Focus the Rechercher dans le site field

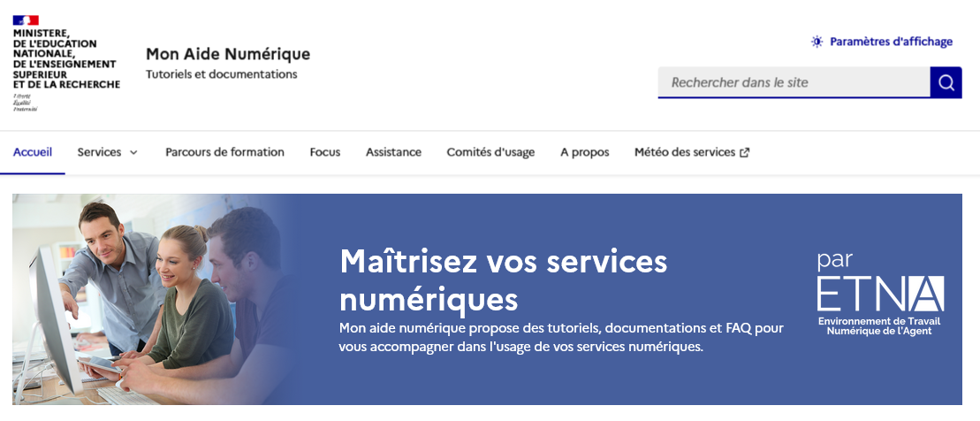coord(793,82)
